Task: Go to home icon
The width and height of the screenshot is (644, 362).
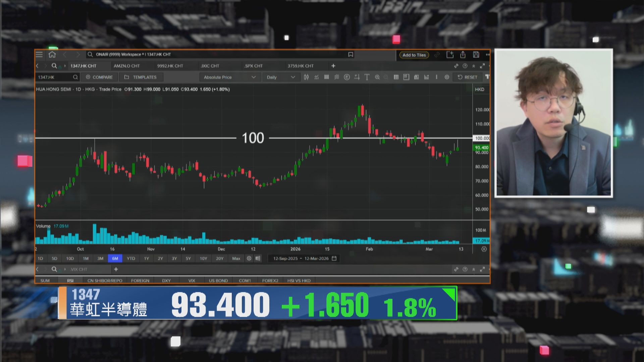Action: click(x=52, y=54)
